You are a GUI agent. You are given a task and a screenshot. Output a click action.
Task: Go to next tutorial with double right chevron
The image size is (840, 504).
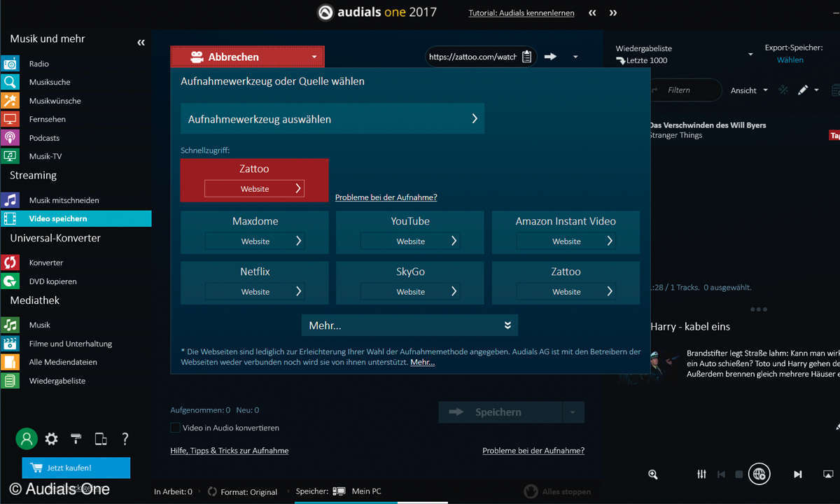613,13
